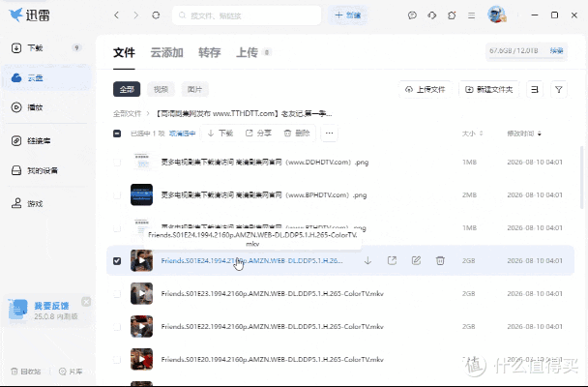588x387 pixels.
Task: Open the BPHDTV.com png image thumbnail
Action: (141, 194)
